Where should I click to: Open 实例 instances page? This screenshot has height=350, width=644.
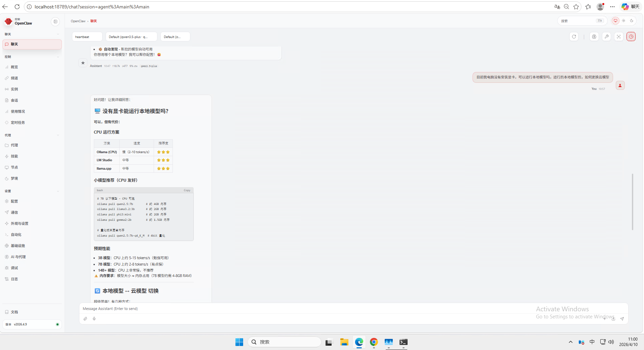(32, 89)
